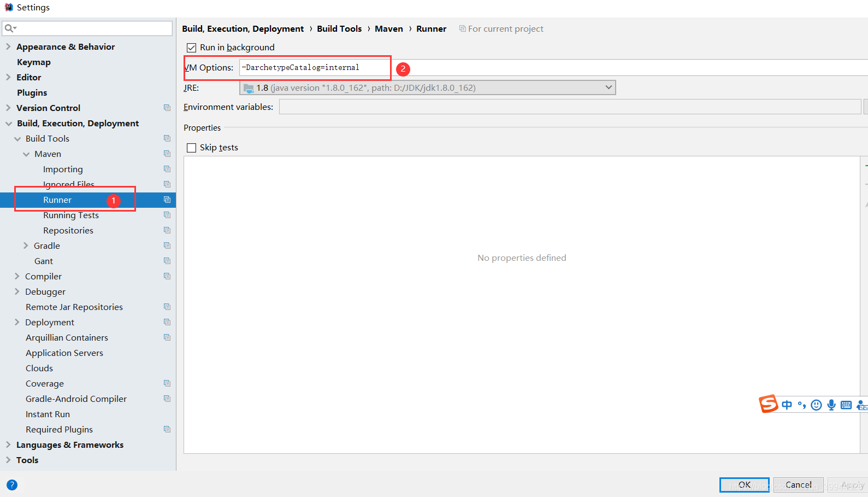Expand the Deployment node
Image resolution: width=868 pixels, height=497 pixels.
coord(17,322)
